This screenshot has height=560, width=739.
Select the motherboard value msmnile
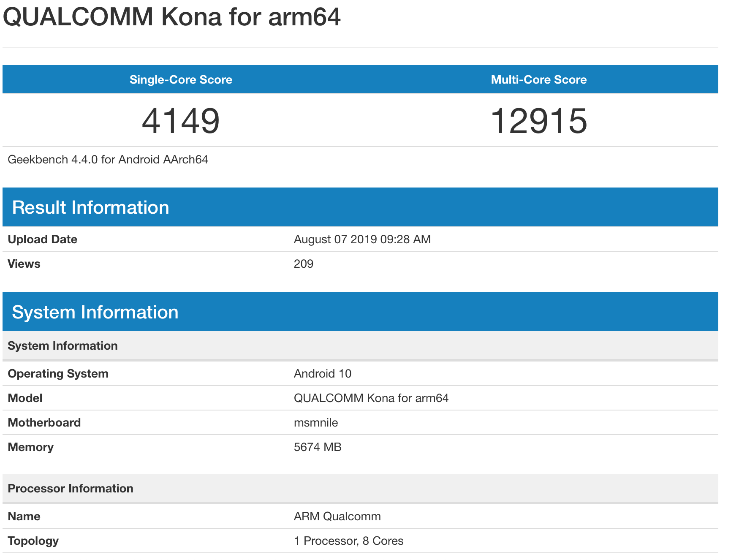point(316,423)
